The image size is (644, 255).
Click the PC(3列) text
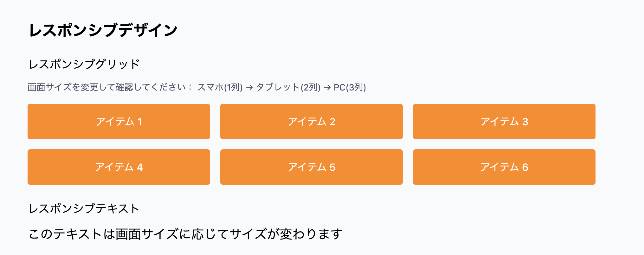350,87
